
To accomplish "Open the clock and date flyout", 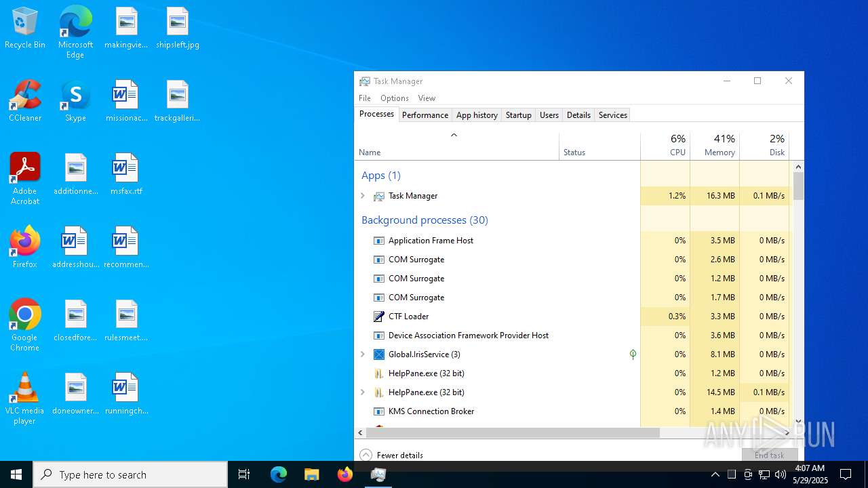I will click(810, 474).
